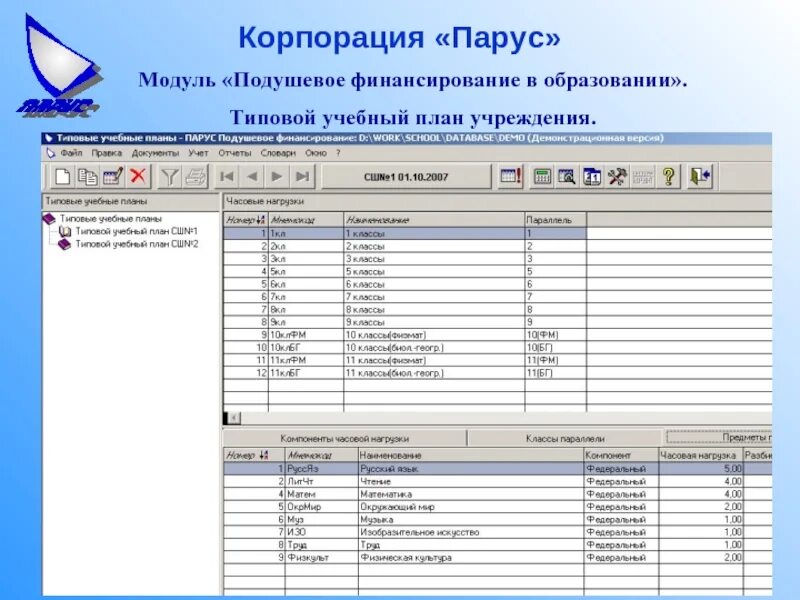Click the table with red exclamation icon
Image resolution: width=800 pixels, height=600 pixels.
(511, 177)
